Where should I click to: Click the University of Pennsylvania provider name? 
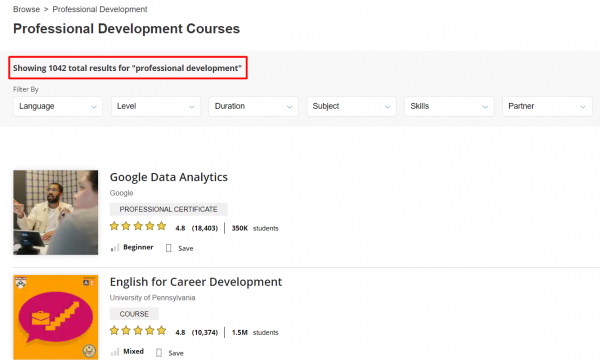(x=152, y=298)
